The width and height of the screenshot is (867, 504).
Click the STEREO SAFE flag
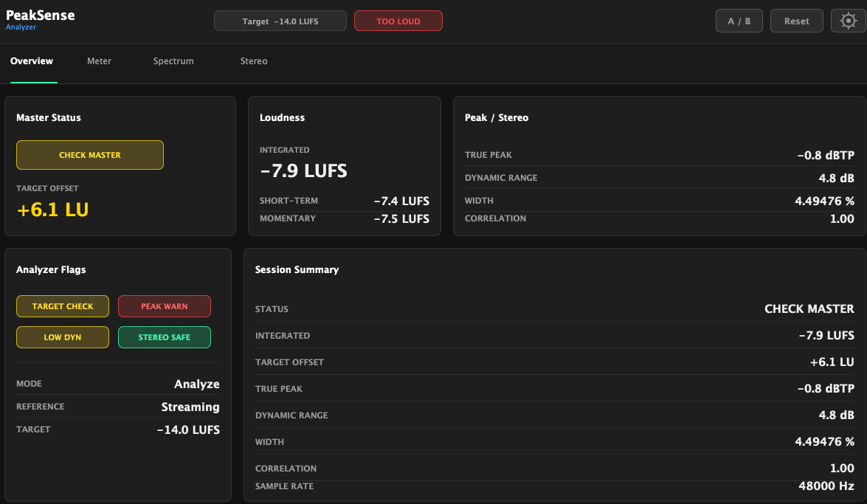point(165,337)
